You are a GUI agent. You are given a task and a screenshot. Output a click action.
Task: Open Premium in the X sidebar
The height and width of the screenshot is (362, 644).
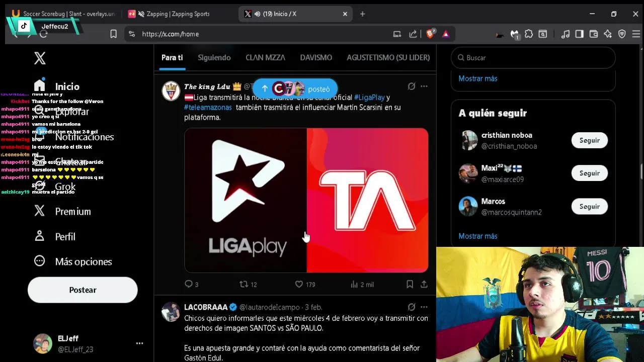coord(62,212)
